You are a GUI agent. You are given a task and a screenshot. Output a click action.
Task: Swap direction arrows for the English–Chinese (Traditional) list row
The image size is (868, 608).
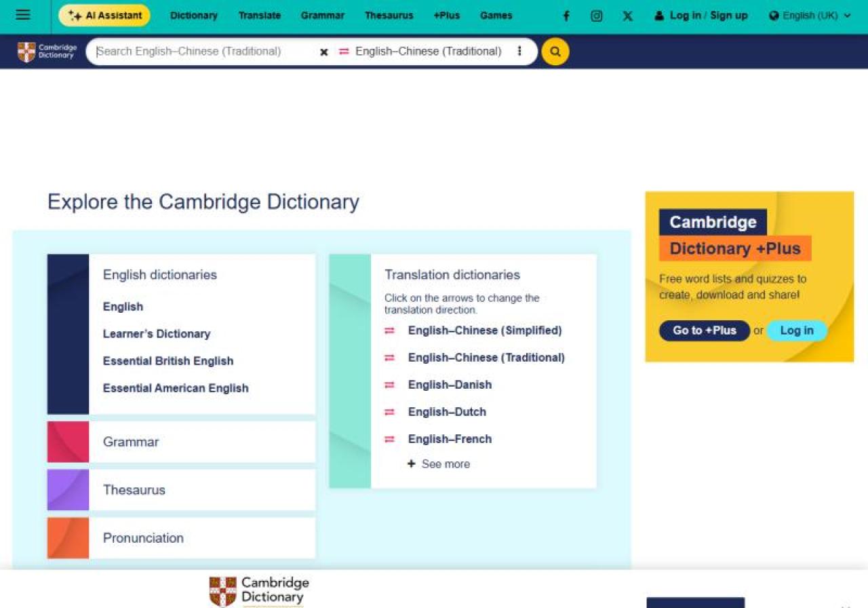pyautogui.click(x=389, y=358)
